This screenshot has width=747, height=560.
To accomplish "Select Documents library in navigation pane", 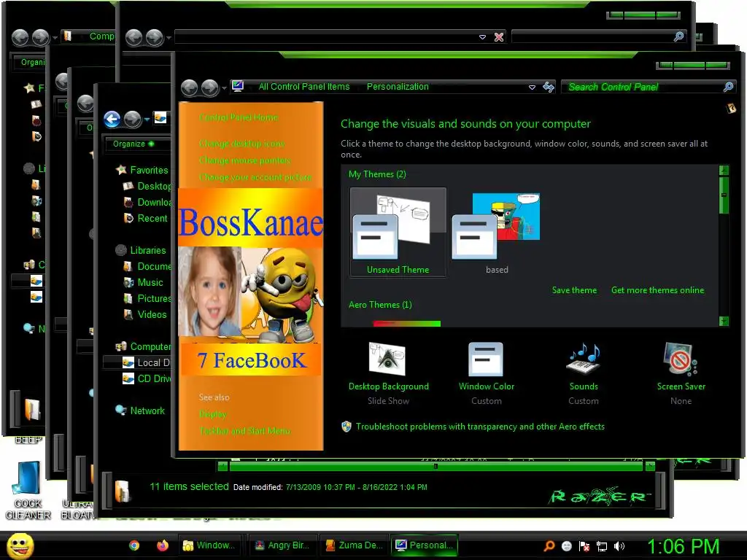I will tap(153, 267).
